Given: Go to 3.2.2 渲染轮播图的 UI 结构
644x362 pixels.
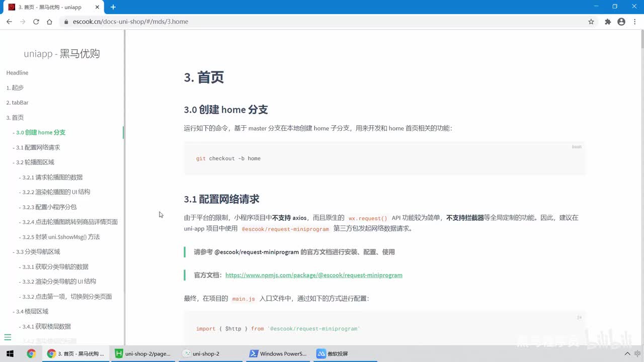Looking at the screenshot, I should point(56,192).
